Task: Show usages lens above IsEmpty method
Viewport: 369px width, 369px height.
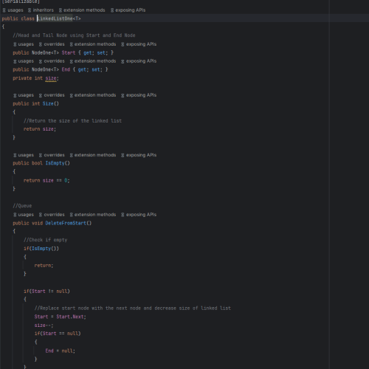Action: point(23,155)
